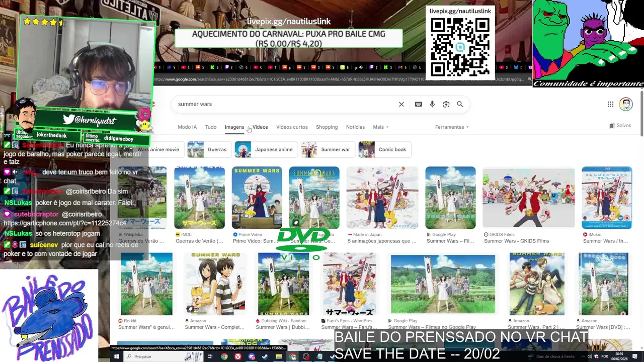Open Salvos saved items bookmark

620,126
